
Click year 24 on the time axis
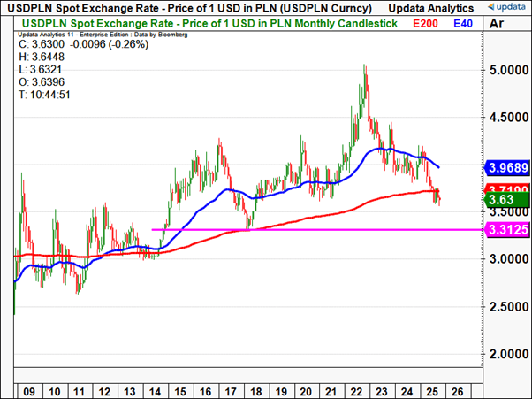tap(407, 392)
